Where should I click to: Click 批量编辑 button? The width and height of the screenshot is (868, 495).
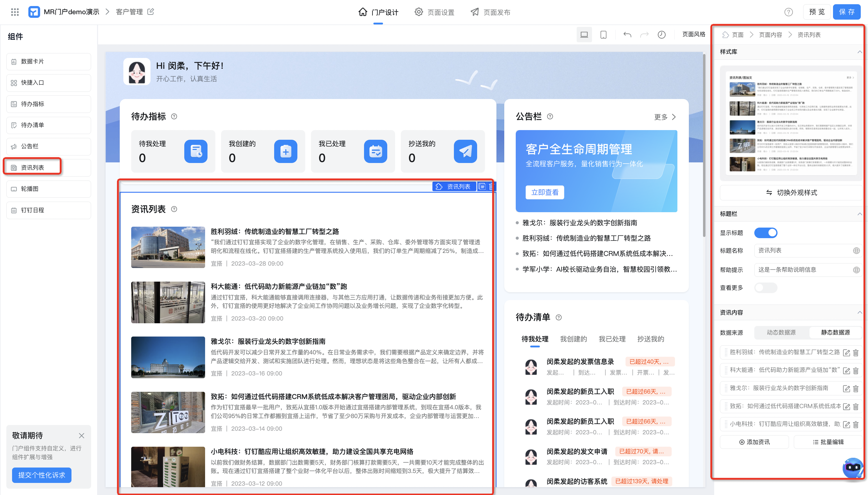[x=828, y=442]
